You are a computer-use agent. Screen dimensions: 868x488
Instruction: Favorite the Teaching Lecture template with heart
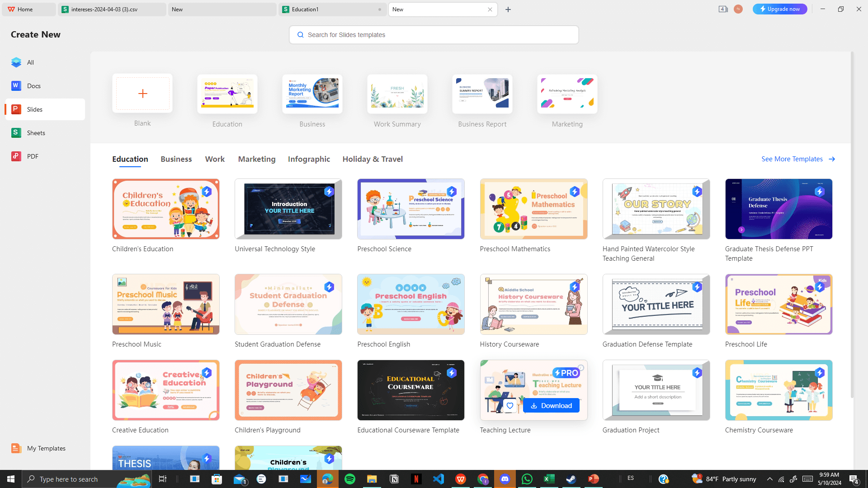coord(510,406)
